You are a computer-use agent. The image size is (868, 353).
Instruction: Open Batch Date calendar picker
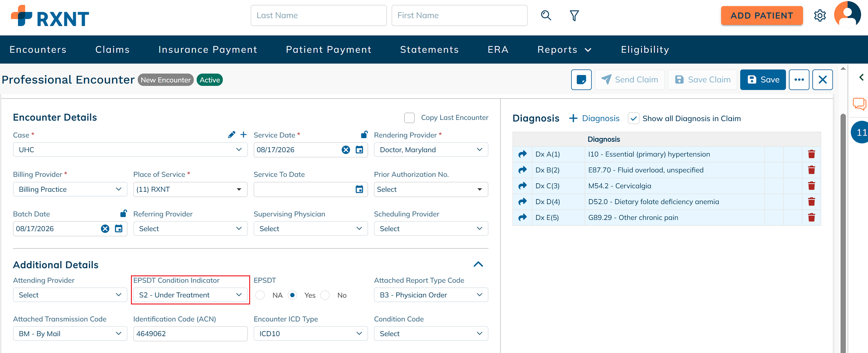118,229
